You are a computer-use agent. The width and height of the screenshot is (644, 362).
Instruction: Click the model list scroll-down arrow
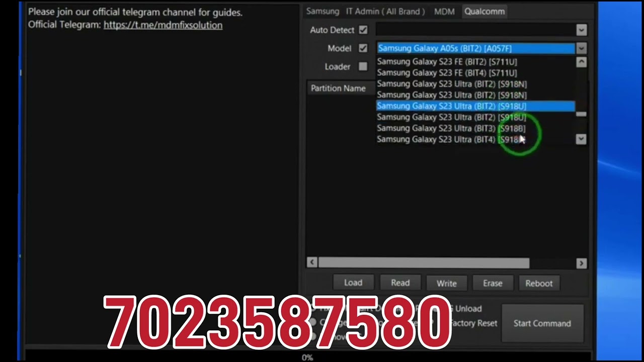(582, 139)
